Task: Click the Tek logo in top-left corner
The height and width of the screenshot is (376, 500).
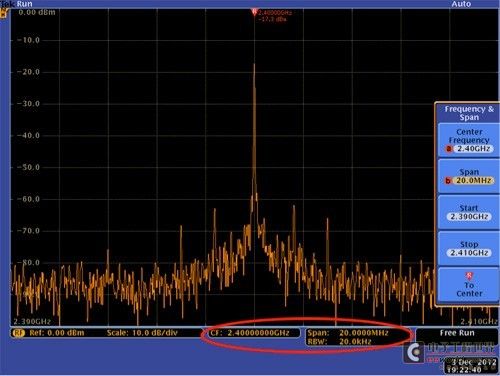Action: click(x=7, y=4)
